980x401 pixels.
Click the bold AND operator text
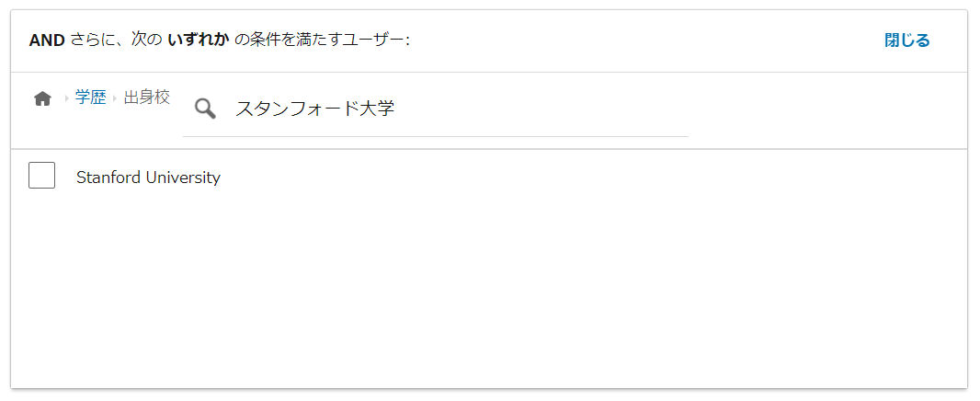point(47,40)
